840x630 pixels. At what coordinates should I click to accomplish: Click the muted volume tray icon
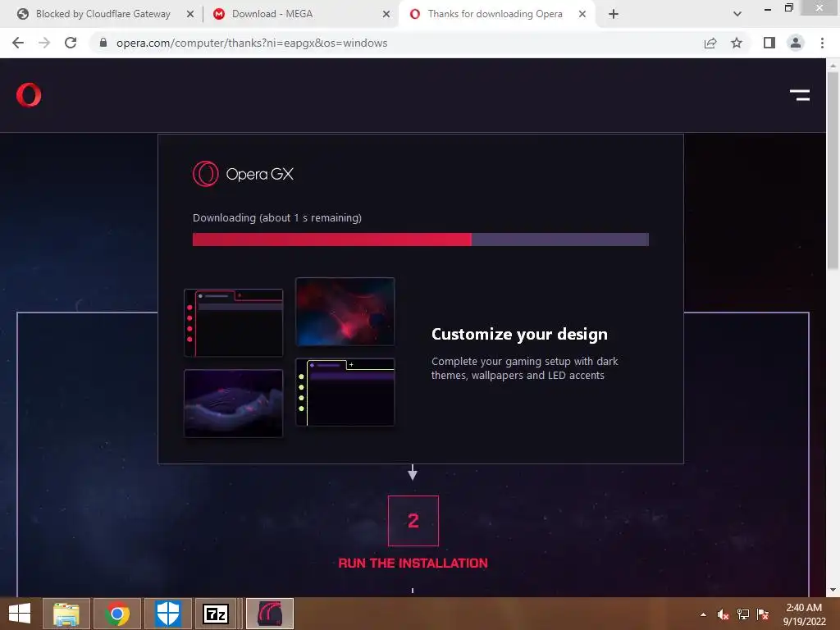(723, 614)
